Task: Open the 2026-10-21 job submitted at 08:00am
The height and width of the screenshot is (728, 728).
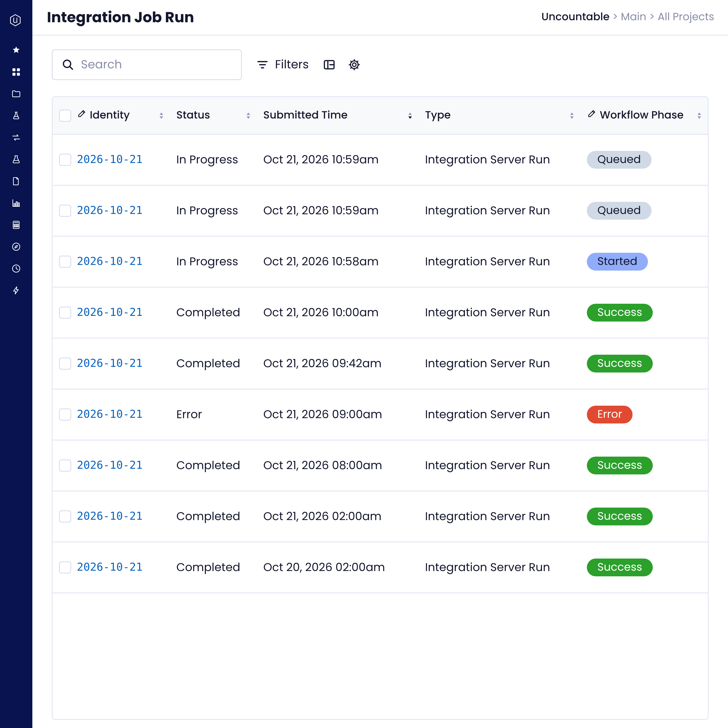Action: [110, 465]
